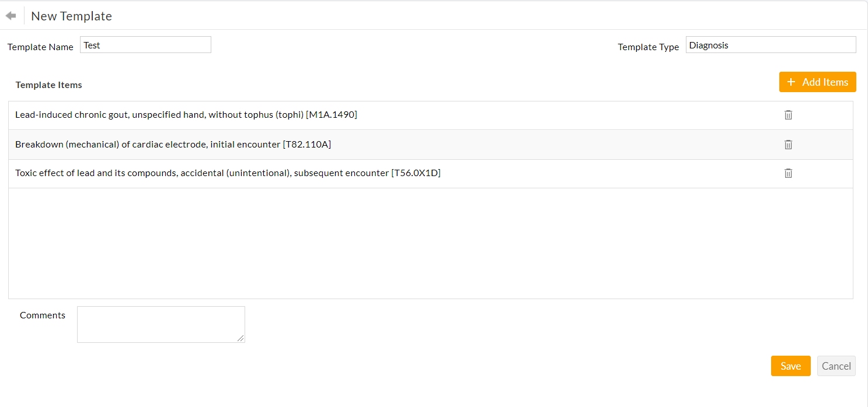Select the T82.110A cardiac electrode row
Screen dimensions: 868x407
click(173, 145)
